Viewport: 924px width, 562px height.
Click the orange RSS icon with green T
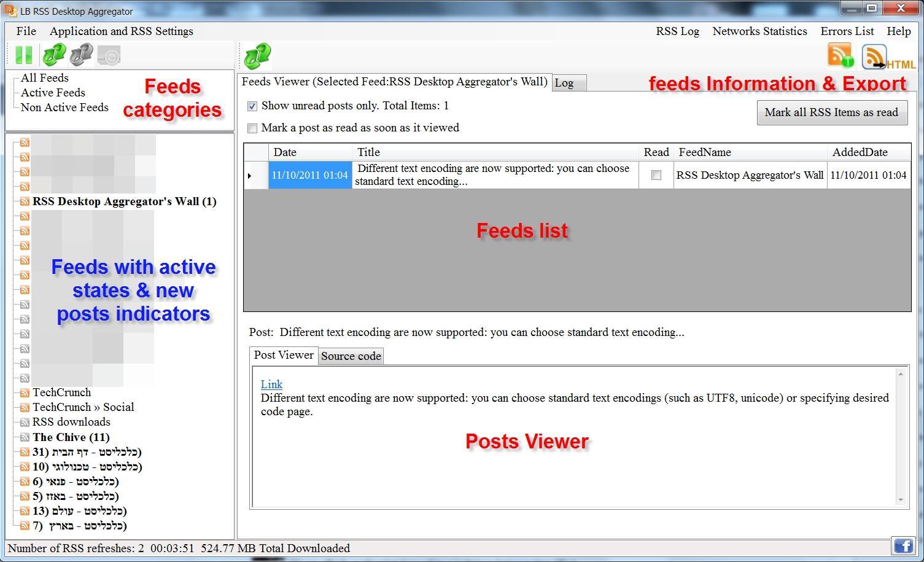pyautogui.click(x=841, y=55)
